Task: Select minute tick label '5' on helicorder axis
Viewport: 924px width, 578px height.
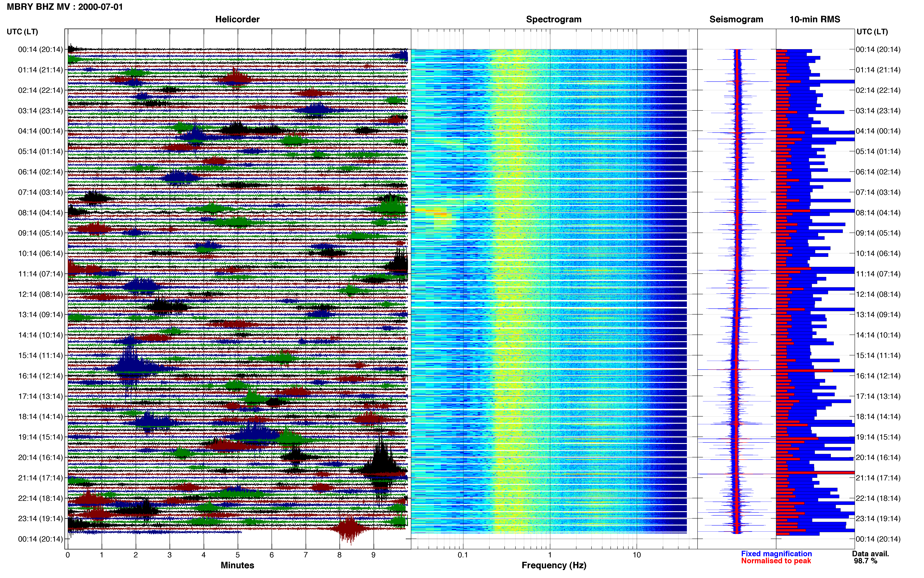Action: point(238,555)
